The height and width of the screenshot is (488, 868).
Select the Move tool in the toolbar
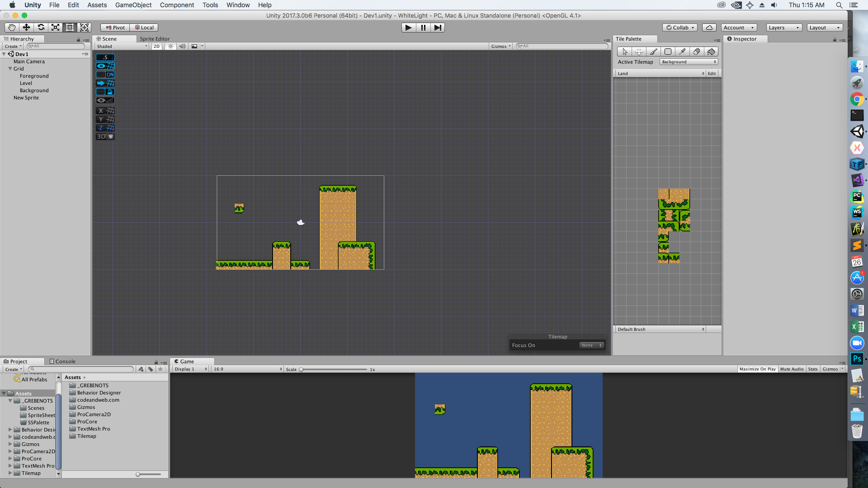[x=26, y=28]
